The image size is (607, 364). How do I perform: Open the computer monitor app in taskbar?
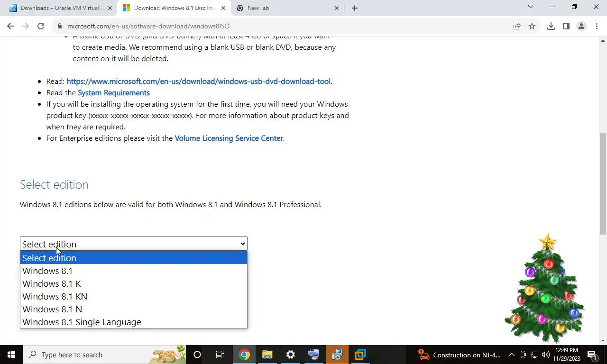coord(313,355)
